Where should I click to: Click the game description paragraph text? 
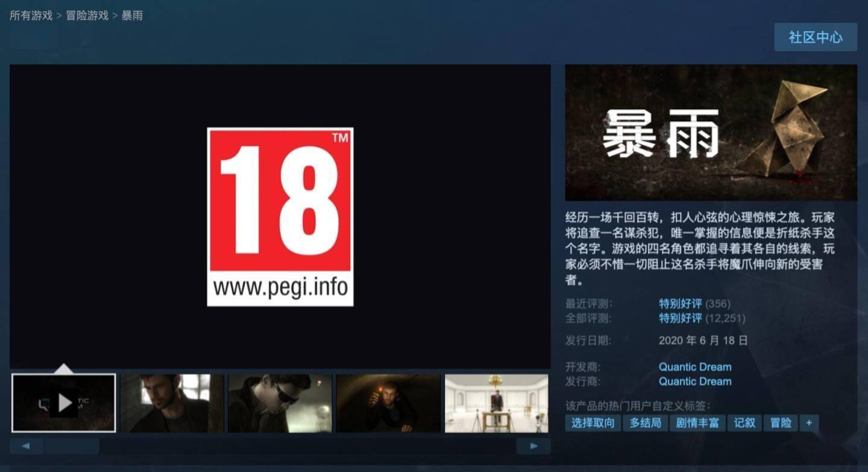pos(700,248)
